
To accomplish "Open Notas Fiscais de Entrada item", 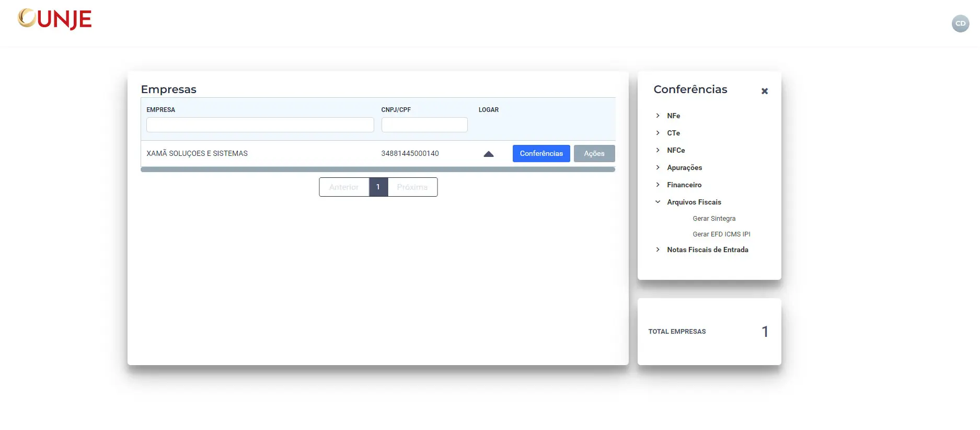I will click(708, 250).
